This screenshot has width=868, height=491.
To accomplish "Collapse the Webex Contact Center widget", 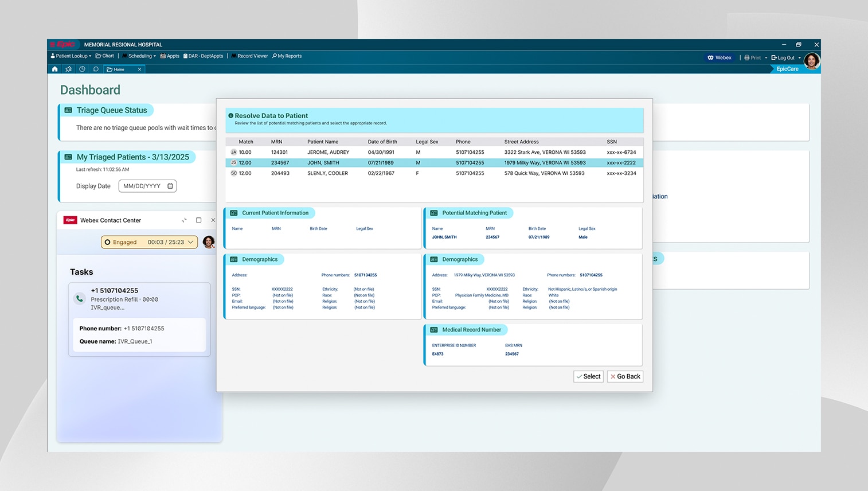I will 184,220.
